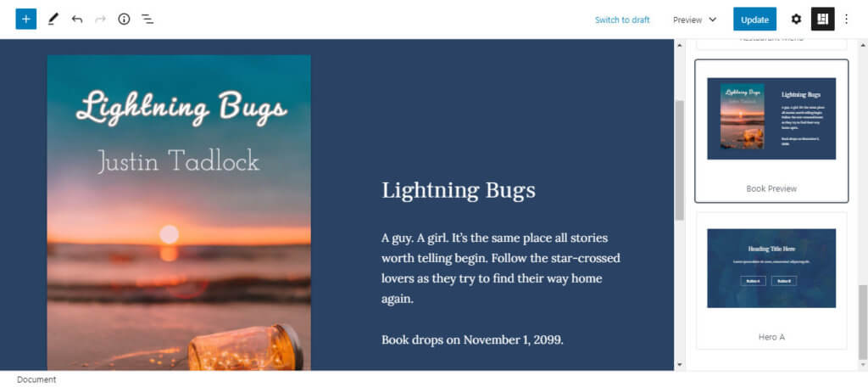Select the book cover image block
The height and width of the screenshot is (387, 868).
pos(179,212)
